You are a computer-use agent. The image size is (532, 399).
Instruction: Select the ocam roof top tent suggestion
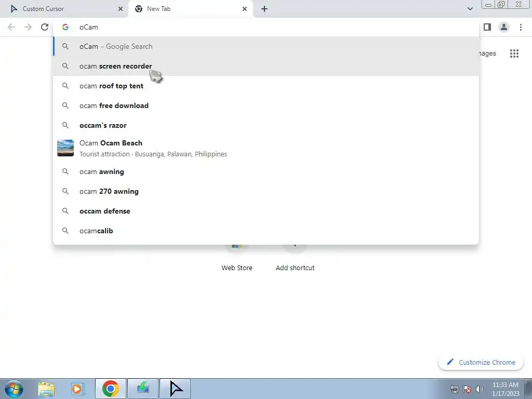266,86
